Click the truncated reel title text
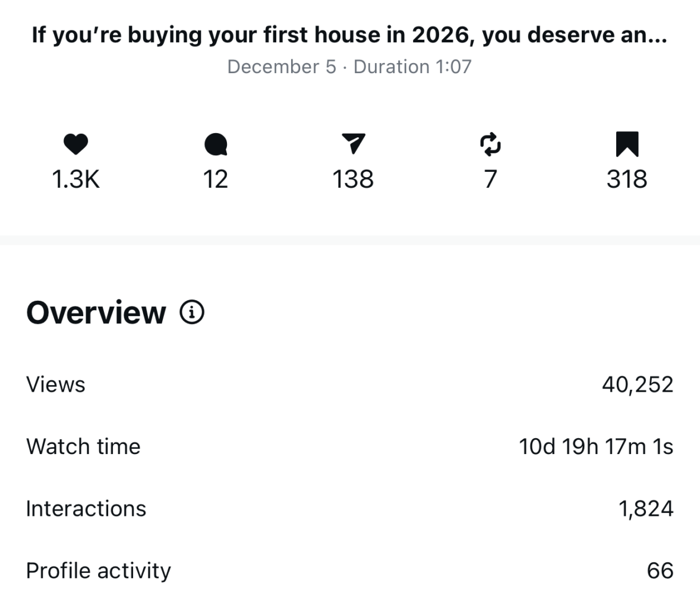Viewport: 700px width, 614px height. click(x=349, y=35)
